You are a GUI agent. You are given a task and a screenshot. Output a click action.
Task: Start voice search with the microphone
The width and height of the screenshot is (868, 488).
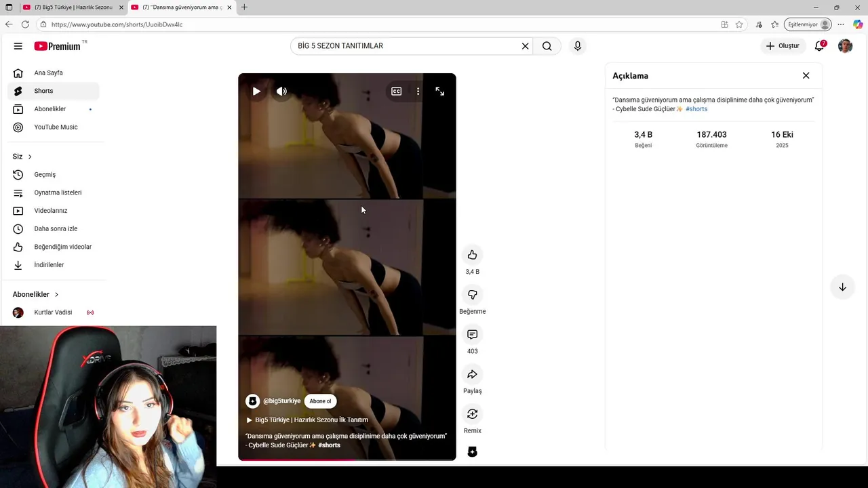(578, 46)
